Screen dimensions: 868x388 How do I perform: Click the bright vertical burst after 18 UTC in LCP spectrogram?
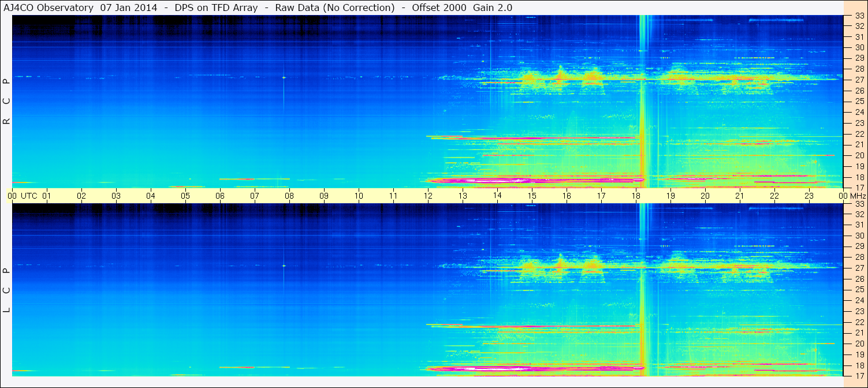(643, 290)
